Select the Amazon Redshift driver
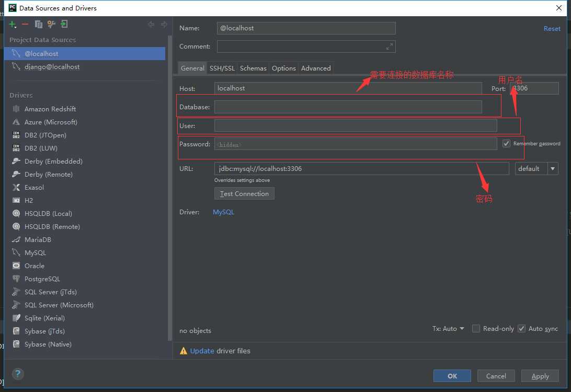Screen dimensions: 571x392 pos(50,109)
